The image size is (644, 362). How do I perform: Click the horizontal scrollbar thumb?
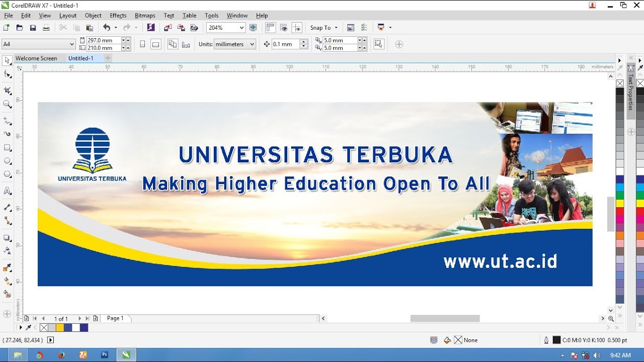coord(445,318)
